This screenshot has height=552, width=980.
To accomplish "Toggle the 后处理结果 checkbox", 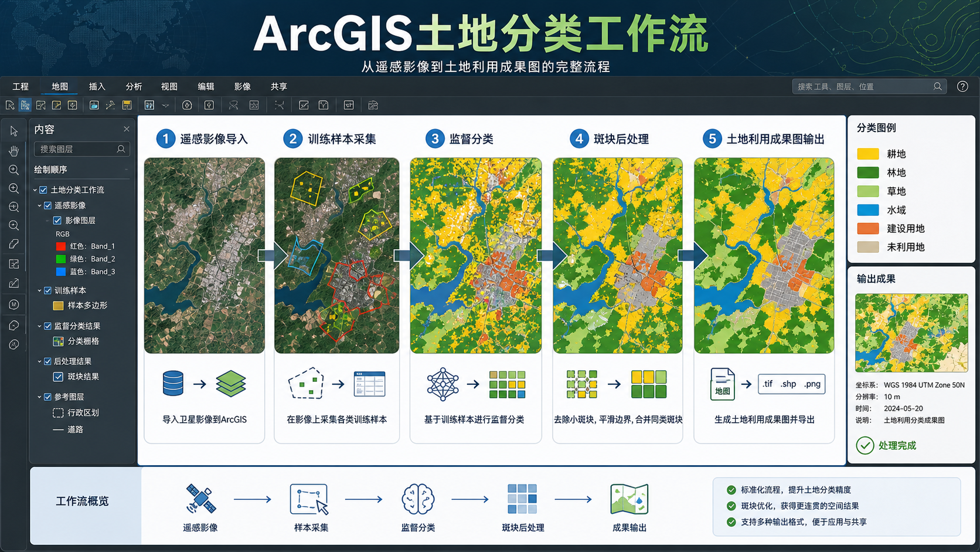I will (x=48, y=361).
